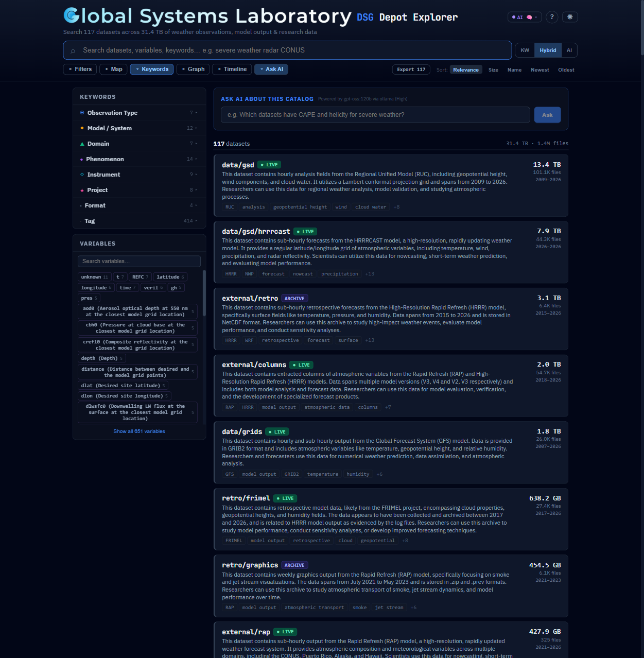
Task: Click the magnifier icon in the search bar
Action: pos(73,50)
